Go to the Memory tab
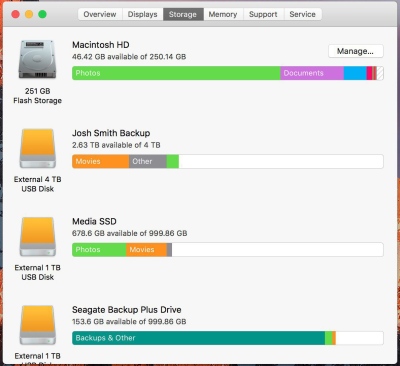 [x=223, y=14]
